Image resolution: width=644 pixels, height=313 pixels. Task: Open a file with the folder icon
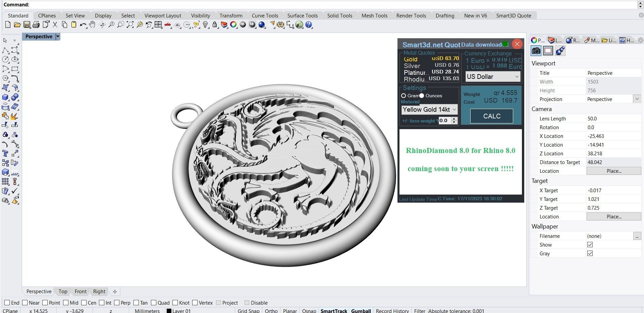point(17,25)
